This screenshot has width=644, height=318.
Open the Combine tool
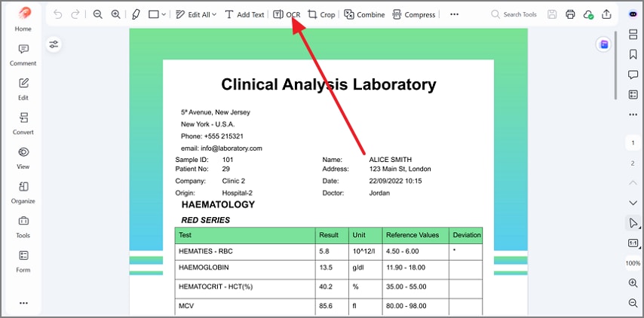[364, 14]
